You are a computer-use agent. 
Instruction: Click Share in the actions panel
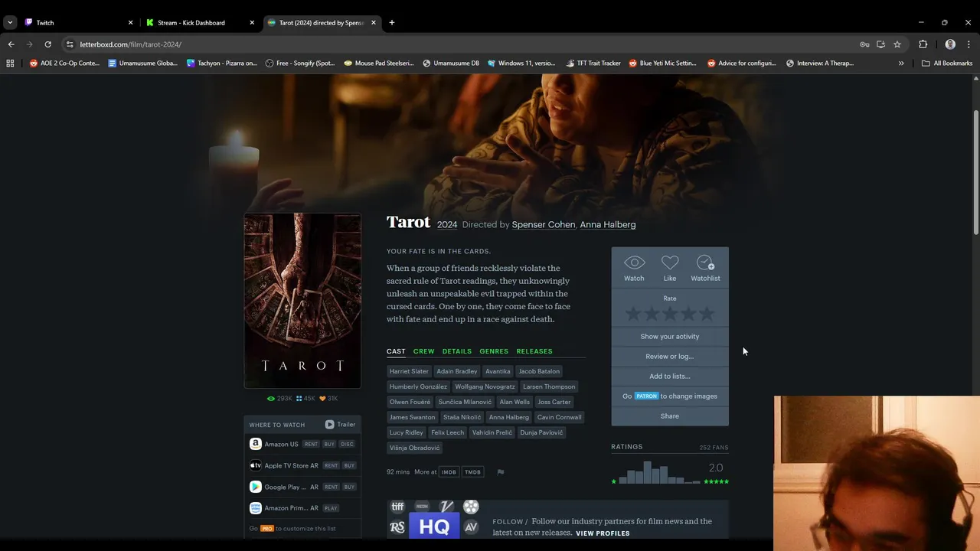tap(670, 416)
